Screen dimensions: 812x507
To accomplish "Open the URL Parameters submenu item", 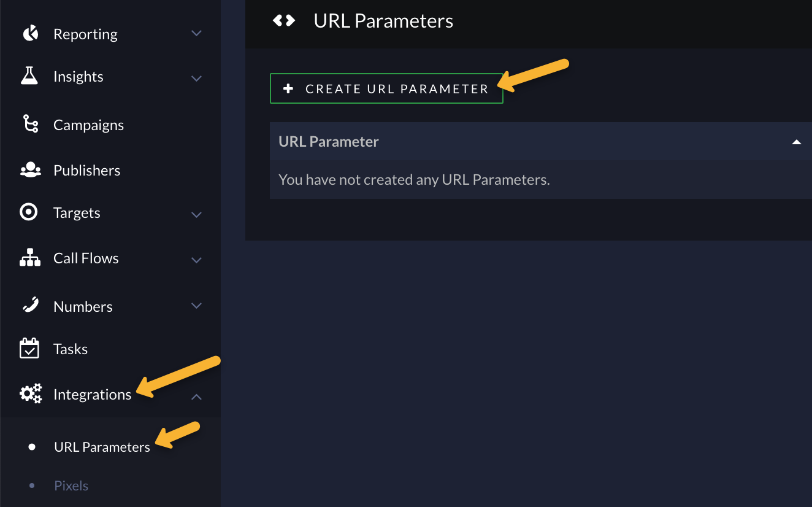I will point(102,447).
